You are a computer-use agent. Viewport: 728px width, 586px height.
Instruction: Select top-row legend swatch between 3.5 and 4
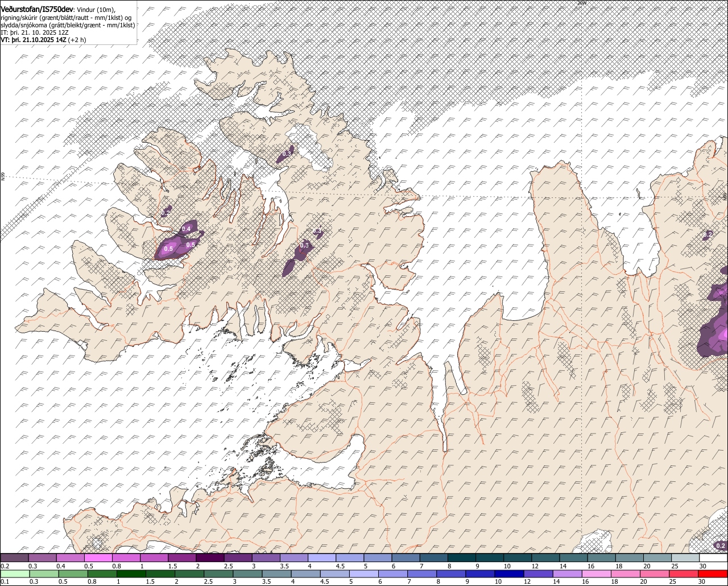coord(293,558)
